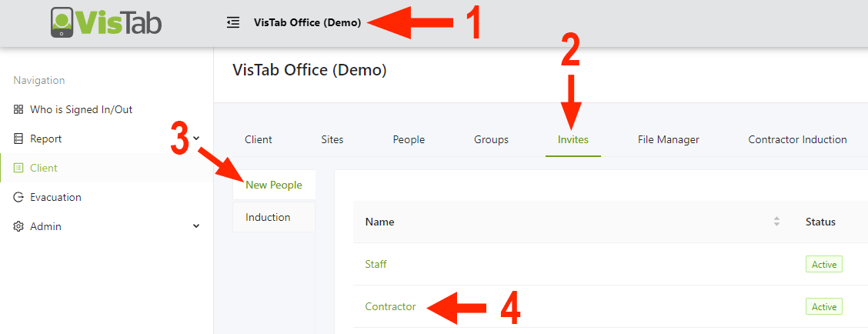Select the Induction side tab

(268, 217)
